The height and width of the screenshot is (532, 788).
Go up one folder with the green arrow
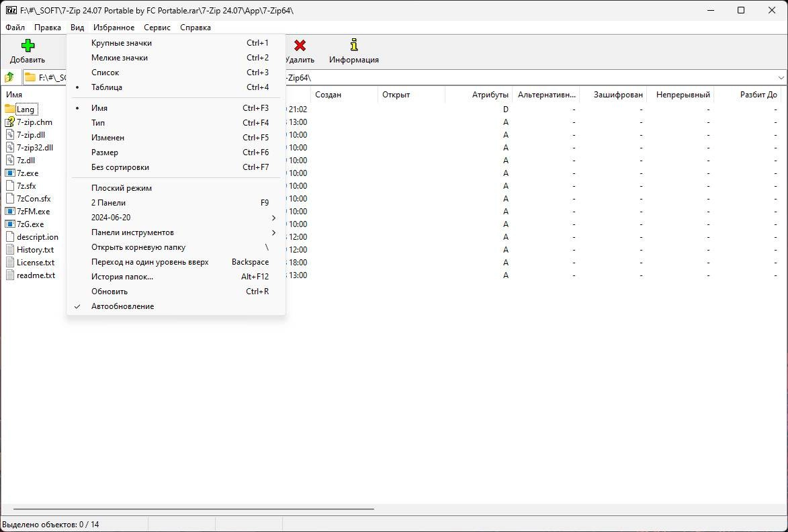pyautogui.click(x=9, y=77)
